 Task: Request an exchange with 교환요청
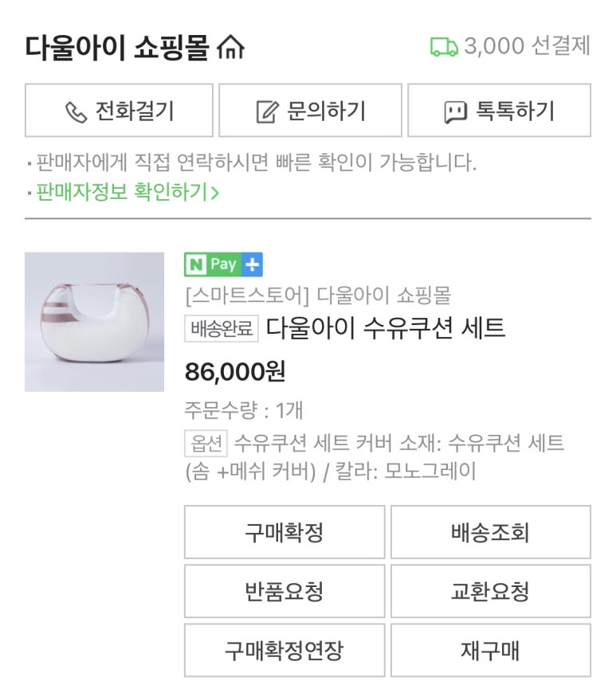point(490,591)
